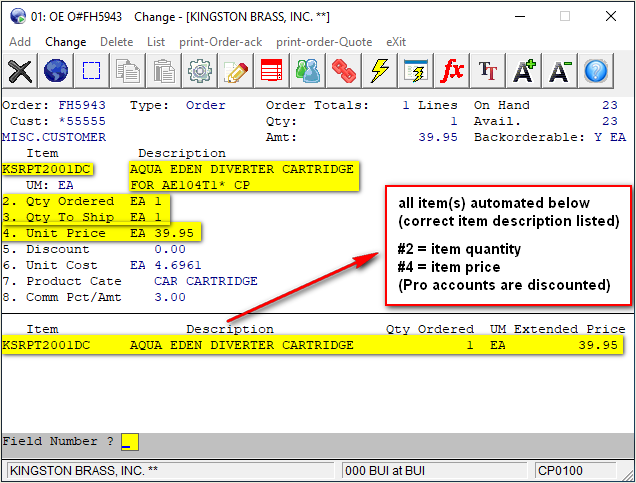The height and width of the screenshot is (483, 636).
Task: Click the 5. Discount field
Action: (x=94, y=249)
